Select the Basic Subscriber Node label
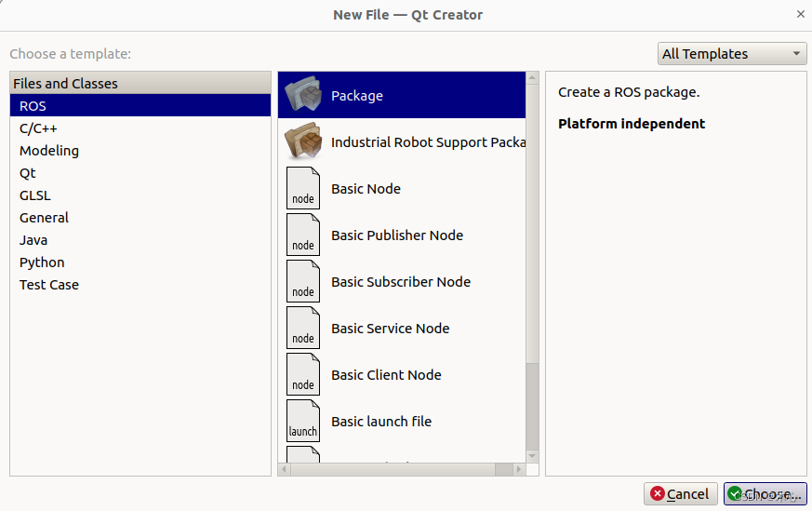 [401, 282]
